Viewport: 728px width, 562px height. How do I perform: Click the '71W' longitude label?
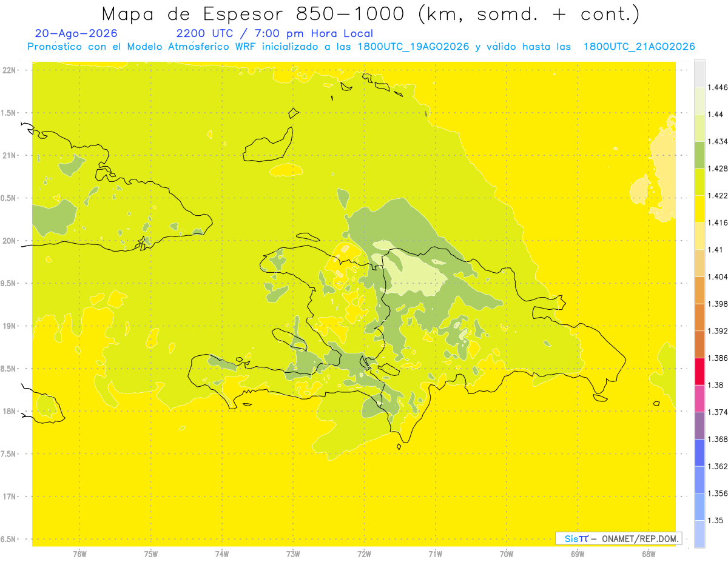(435, 554)
